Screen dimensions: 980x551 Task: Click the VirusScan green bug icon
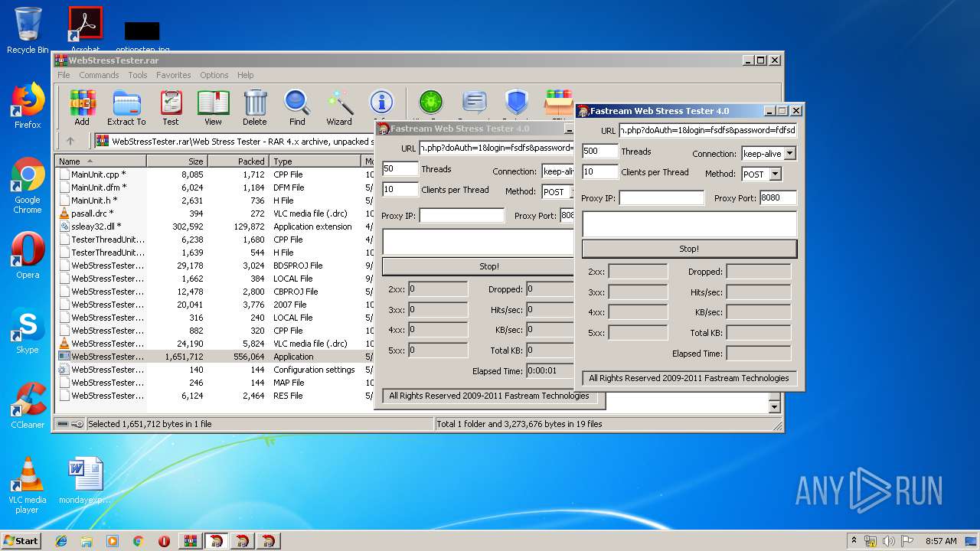(x=431, y=103)
